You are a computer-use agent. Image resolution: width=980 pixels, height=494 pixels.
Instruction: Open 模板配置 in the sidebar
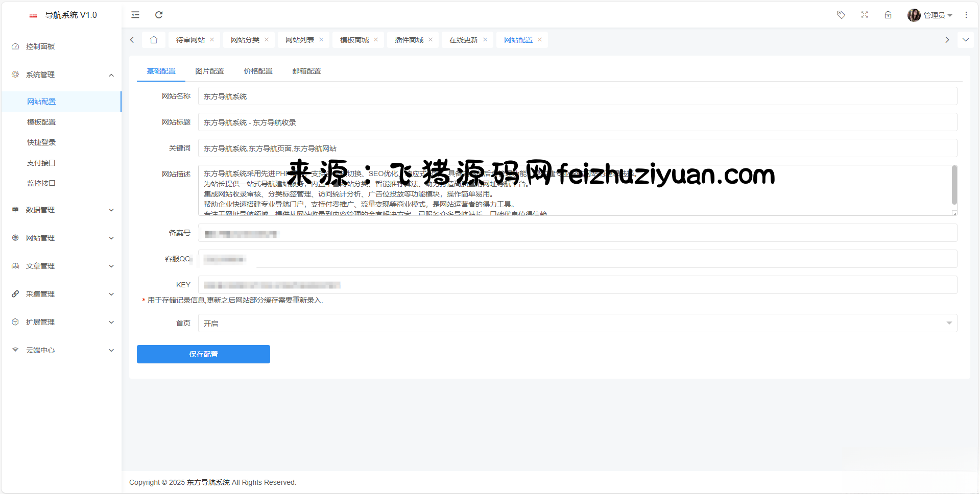tap(41, 122)
